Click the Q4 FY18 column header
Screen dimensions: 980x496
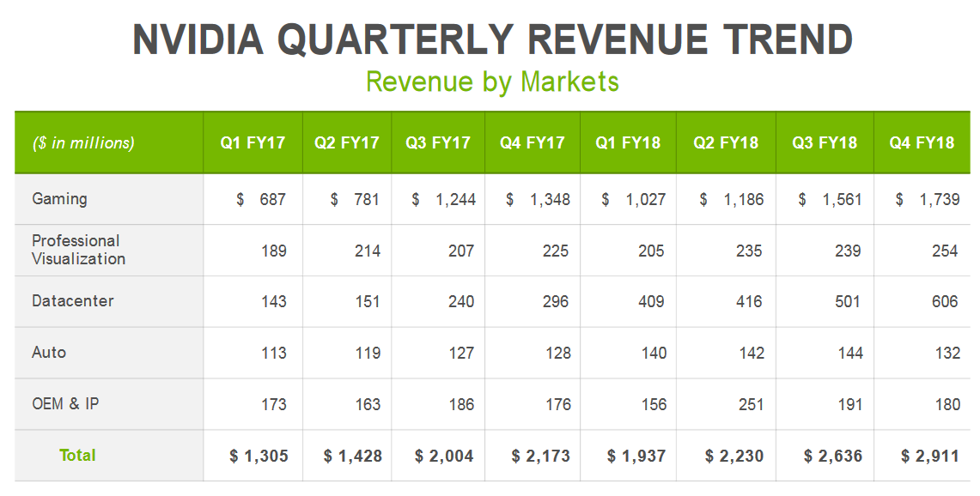[x=922, y=143]
